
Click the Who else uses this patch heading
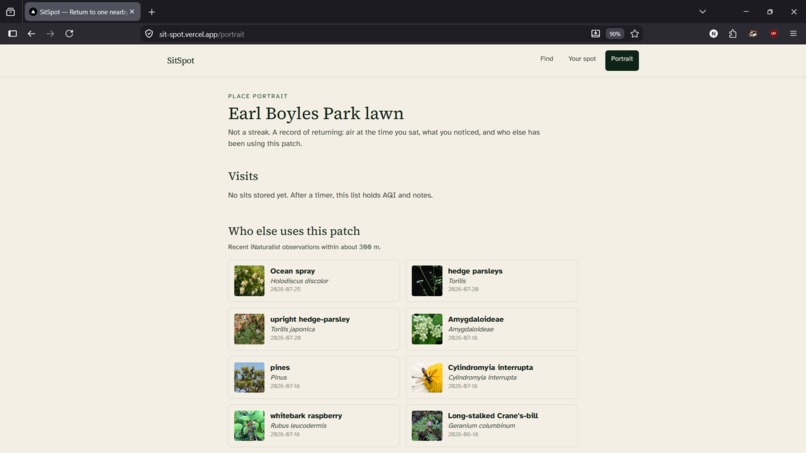pyautogui.click(x=294, y=231)
